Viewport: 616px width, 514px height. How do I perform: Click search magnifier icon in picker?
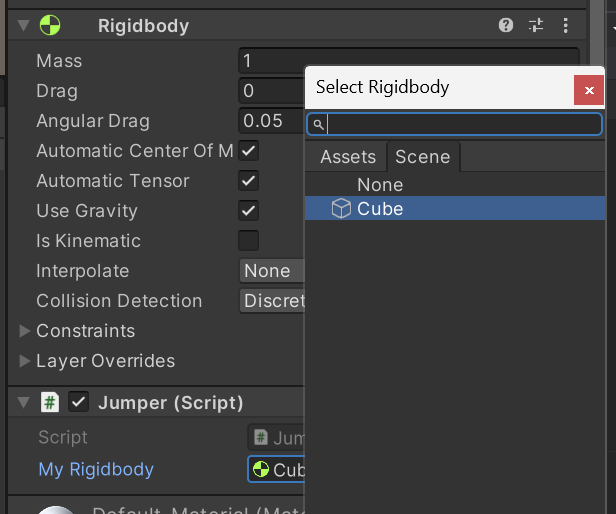[318, 125]
